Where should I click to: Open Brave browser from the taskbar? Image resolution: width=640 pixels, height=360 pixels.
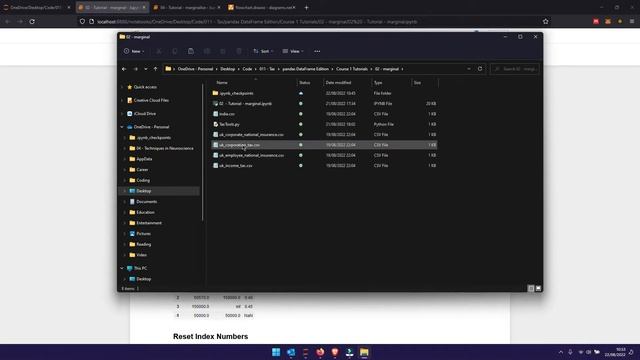(x=335, y=352)
